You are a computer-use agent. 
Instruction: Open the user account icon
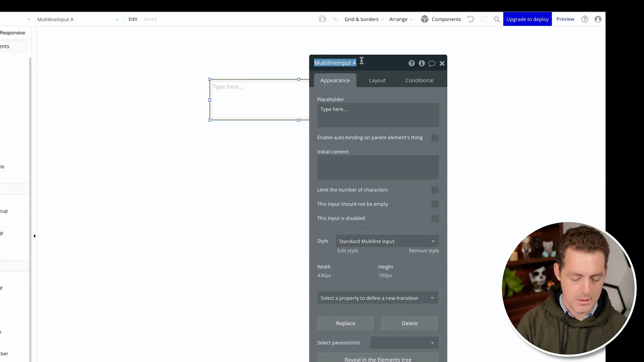[598, 19]
